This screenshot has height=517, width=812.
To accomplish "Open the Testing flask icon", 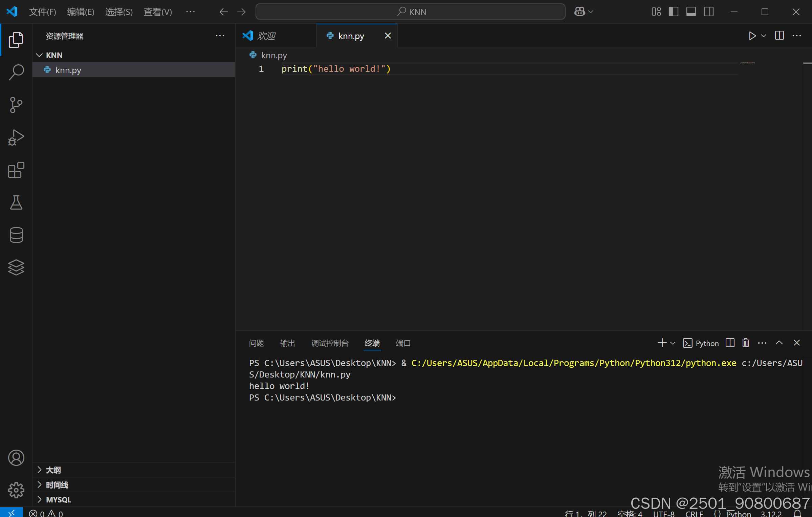I will click(x=16, y=202).
